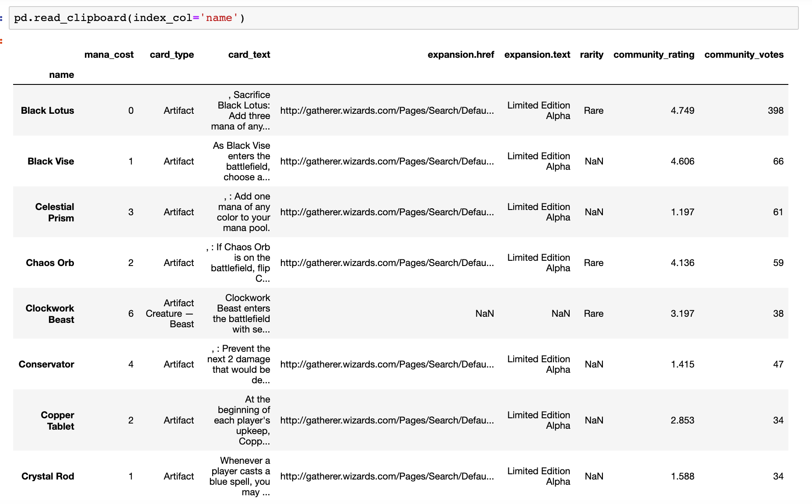This screenshot has height=504, width=812.
Task: Click the Clockwork Beast row label
Action: (50, 314)
